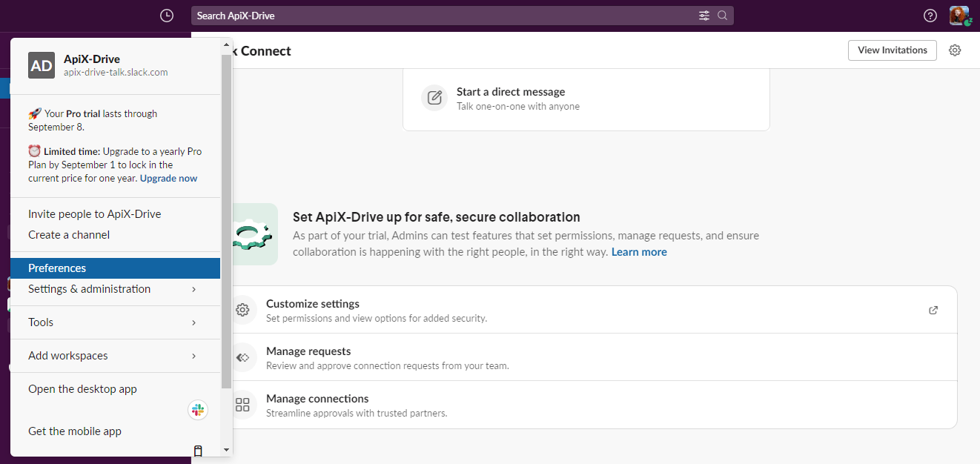Click the Search ApiX-Drive field
The height and width of the screenshot is (464, 980).
click(x=463, y=16)
